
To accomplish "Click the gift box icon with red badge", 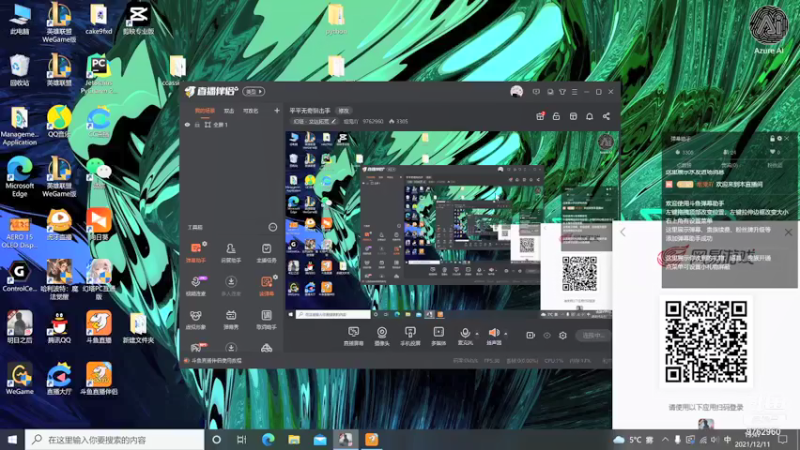I will click(540, 116).
